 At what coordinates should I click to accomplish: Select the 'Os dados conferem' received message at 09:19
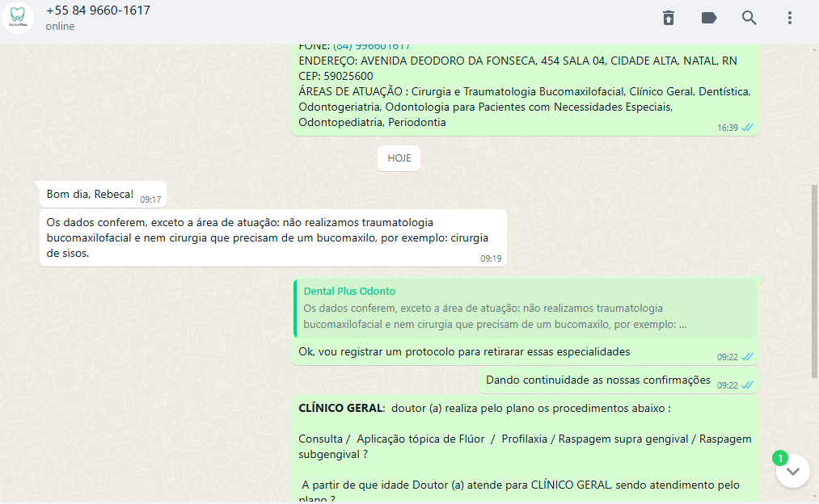pyautogui.click(x=273, y=238)
